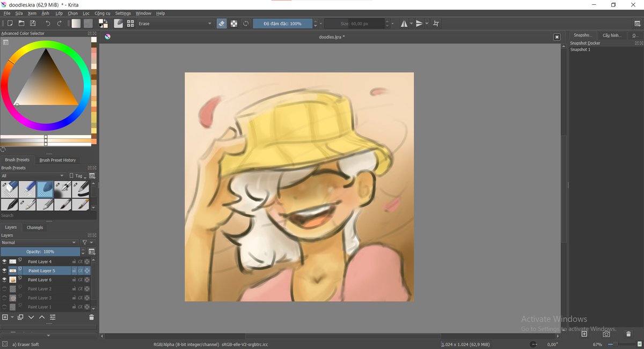The image size is (644, 349).
Task: Create a snapshot with camera icon
Action: (606, 334)
